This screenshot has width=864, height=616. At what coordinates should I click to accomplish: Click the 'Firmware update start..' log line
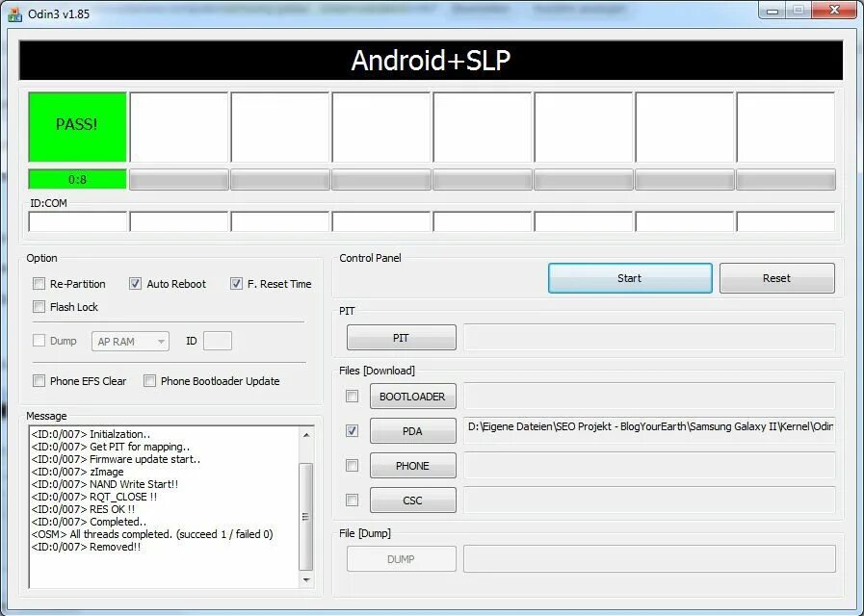pyautogui.click(x=116, y=459)
